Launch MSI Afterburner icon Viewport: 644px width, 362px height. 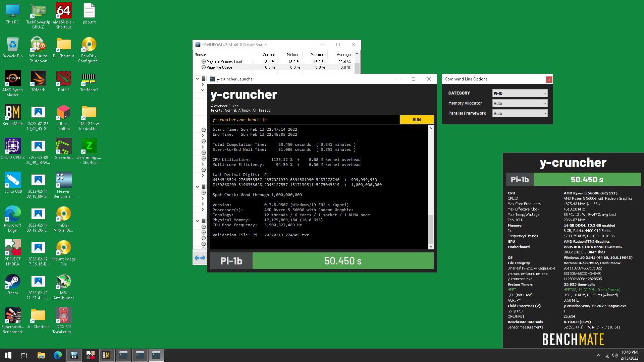click(x=63, y=287)
